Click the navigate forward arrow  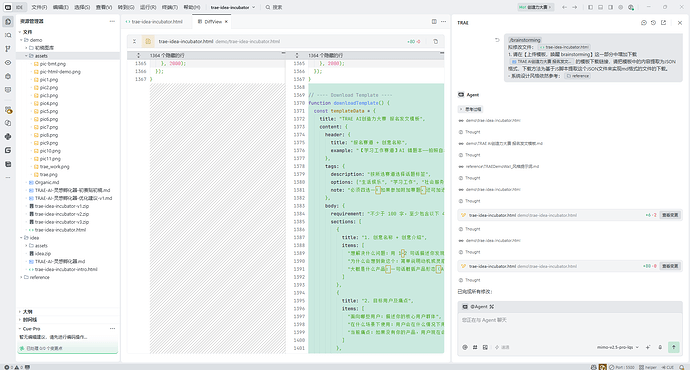pos(575,7)
